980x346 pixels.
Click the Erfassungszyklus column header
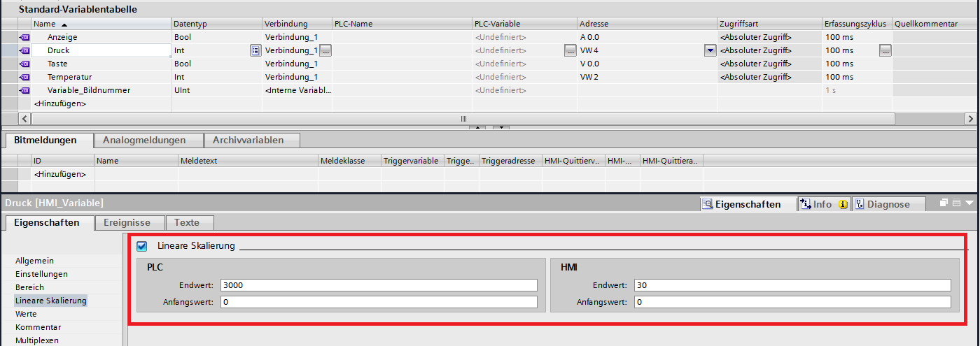point(857,24)
